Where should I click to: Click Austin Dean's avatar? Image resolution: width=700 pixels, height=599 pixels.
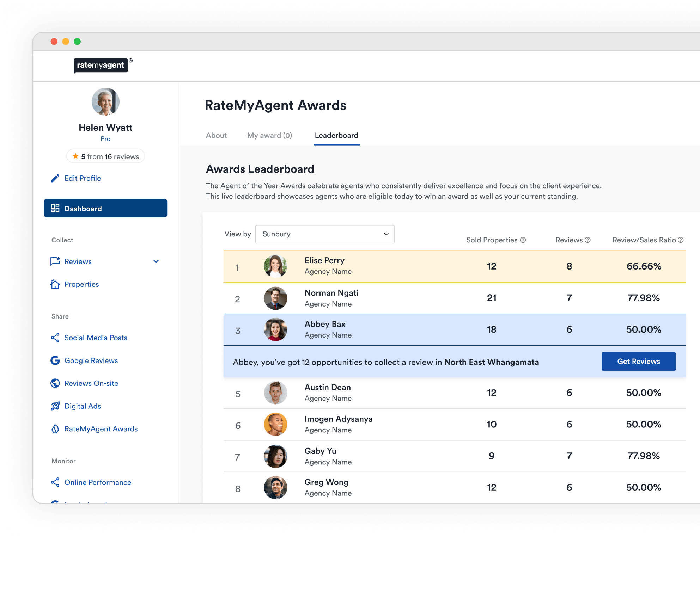click(275, 393)
